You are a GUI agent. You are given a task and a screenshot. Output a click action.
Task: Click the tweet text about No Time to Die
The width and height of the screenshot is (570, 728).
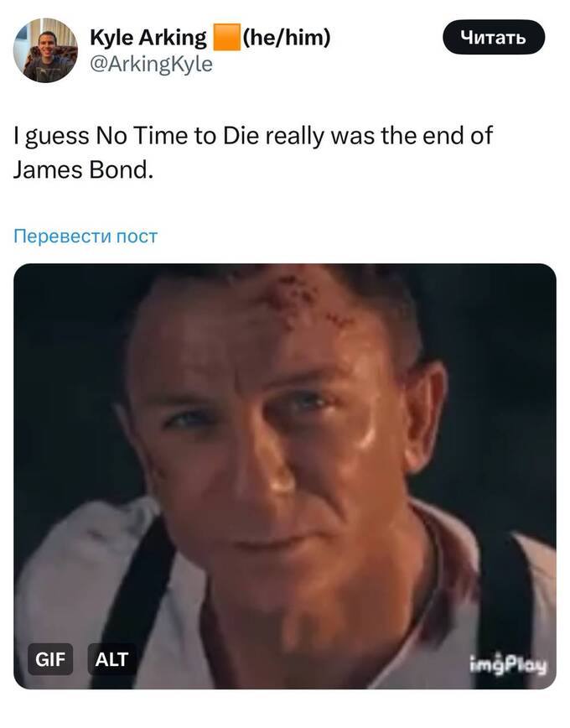pyautogui.click(x=253, y=153)
